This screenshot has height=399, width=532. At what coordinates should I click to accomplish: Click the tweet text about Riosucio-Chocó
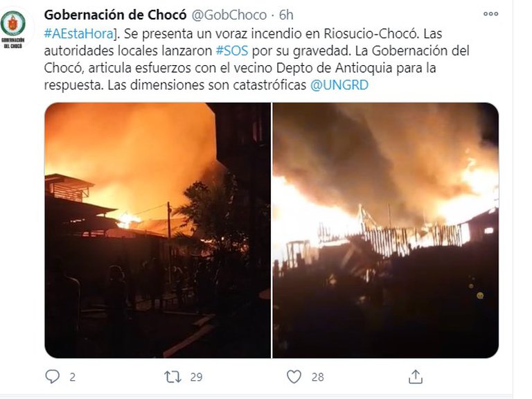(x=257, y=60)
